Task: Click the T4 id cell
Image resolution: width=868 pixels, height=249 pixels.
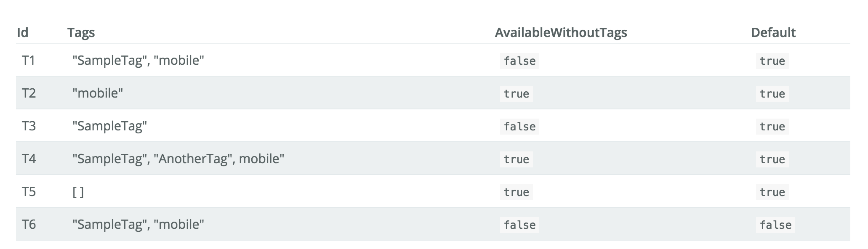Action: 29,159
